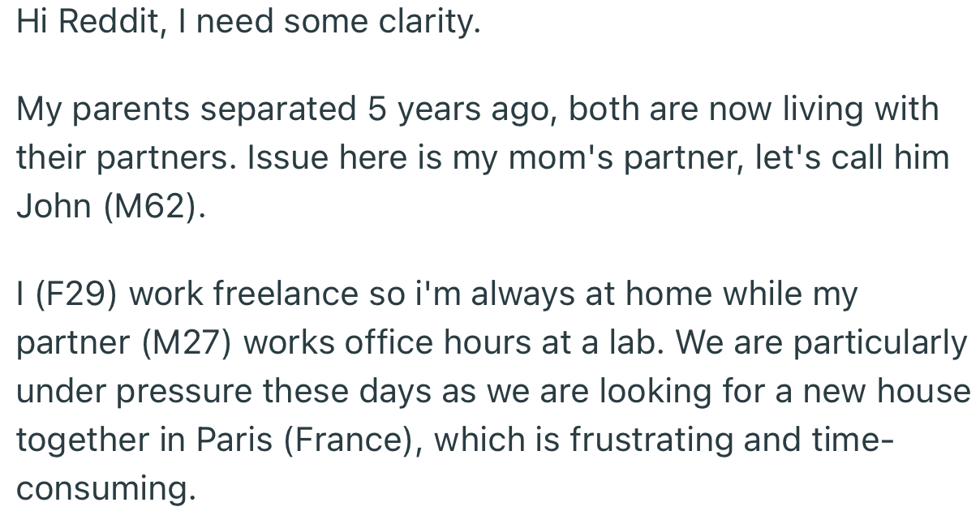This screenshot has height=524, width=980.
Task: Click the word "Paris"
Action: point(236,440)
